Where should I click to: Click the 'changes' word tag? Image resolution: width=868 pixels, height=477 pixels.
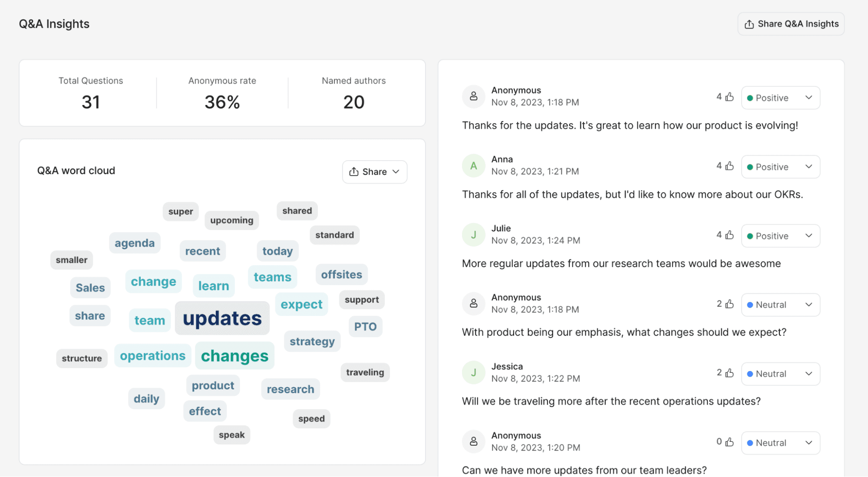[x=234, y=356]
